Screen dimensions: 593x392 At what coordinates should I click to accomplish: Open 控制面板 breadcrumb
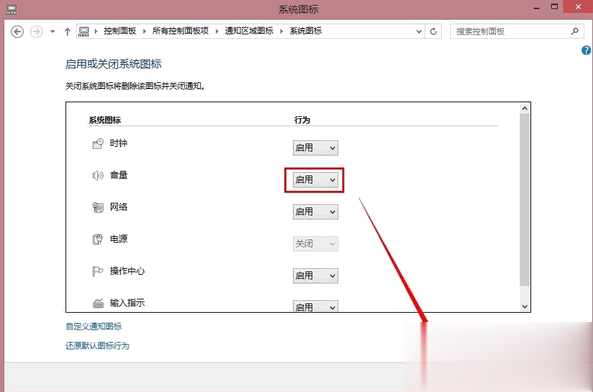120,31
